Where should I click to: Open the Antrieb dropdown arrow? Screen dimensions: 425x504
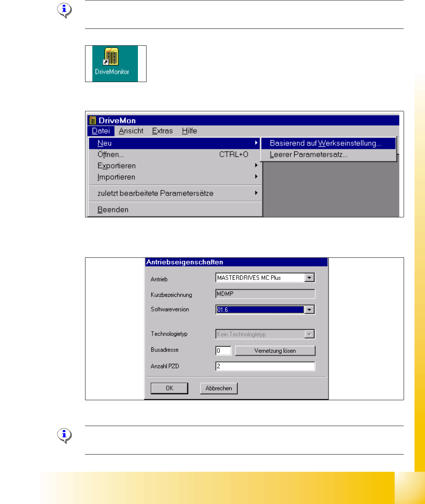309,278
